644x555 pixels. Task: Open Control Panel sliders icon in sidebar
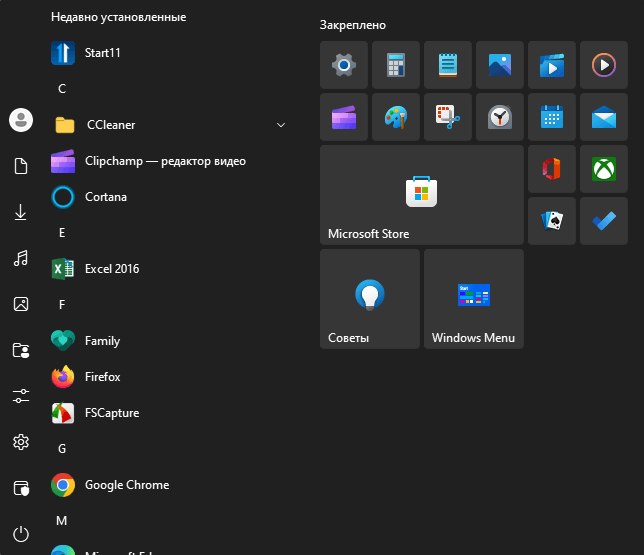click(x=21, y=396)
